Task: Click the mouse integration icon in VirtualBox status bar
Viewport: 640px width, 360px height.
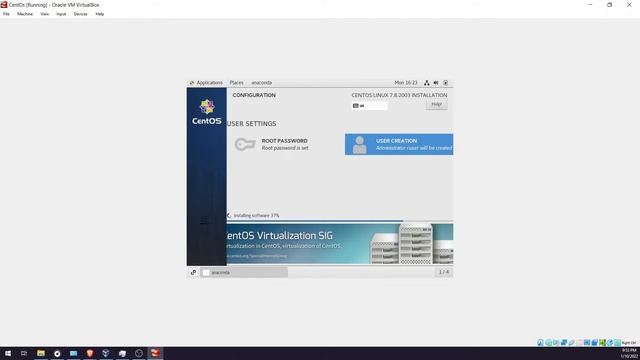Action: 610,342
